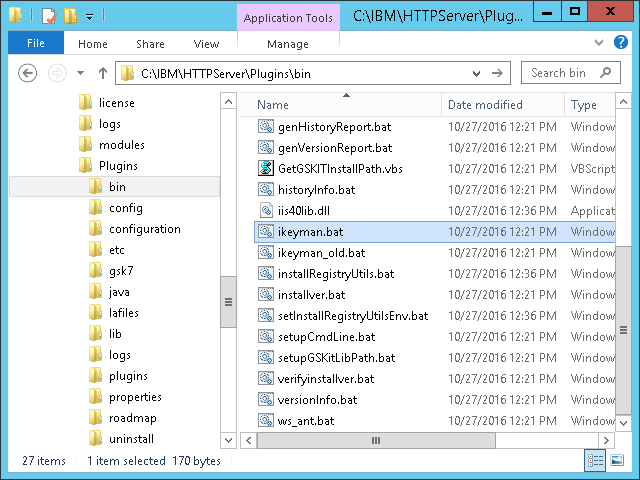Image resolution: width=640 pixels, height=480 pixels.
Task: Click the Back navigation arrow
Action: pyautogui.click(x=28, y=73)
